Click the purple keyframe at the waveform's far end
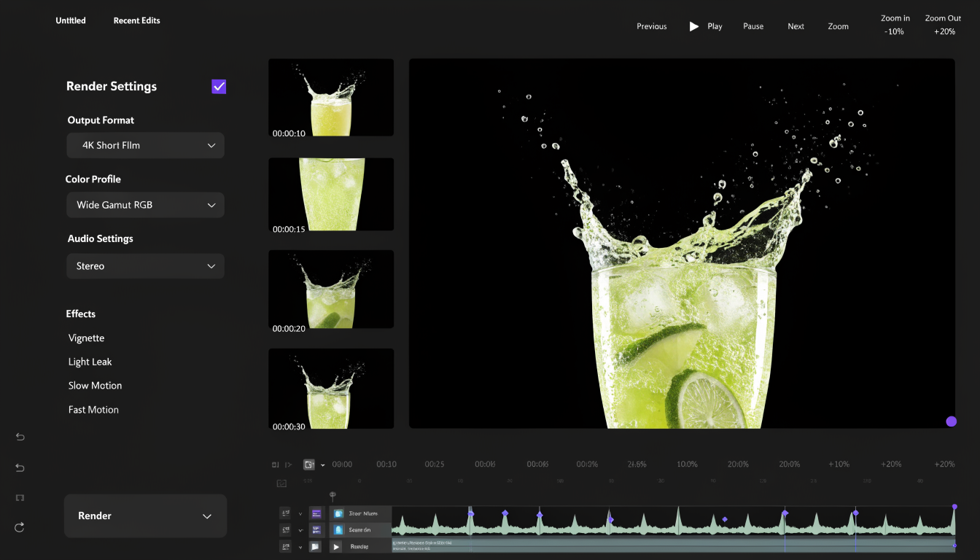The image size is (980, 560). pos(954,507)
